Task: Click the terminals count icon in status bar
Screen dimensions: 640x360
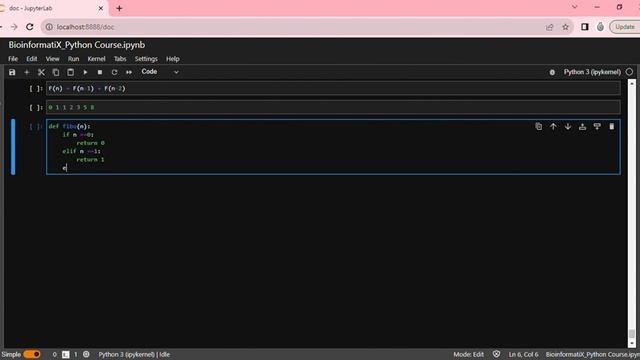Action: (66, 354)
